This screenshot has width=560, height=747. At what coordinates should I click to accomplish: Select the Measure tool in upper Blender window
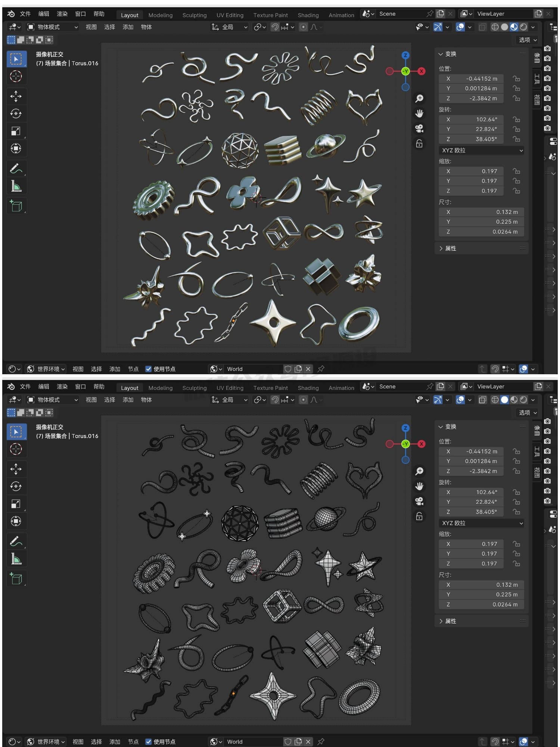click(x=16, y=186)
